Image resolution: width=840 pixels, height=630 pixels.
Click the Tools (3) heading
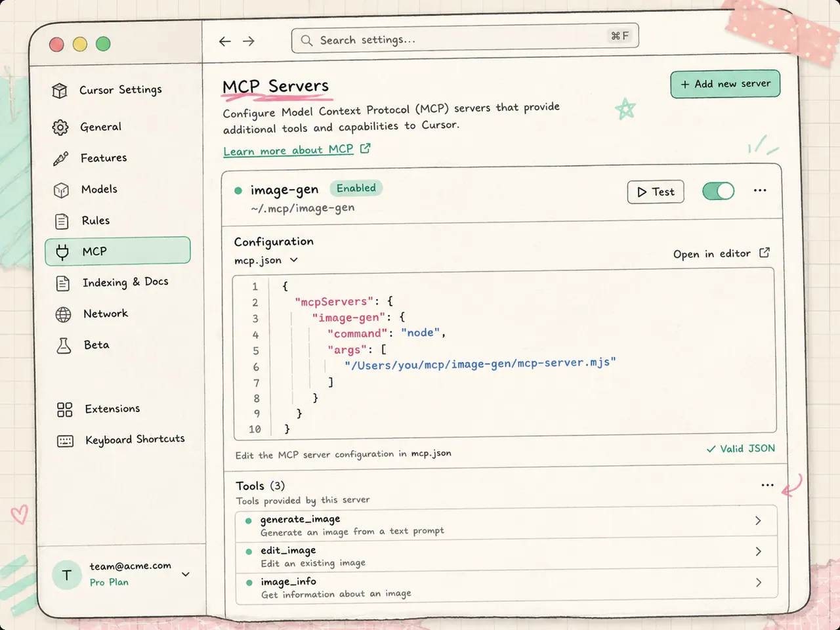[x=261, y=486]
